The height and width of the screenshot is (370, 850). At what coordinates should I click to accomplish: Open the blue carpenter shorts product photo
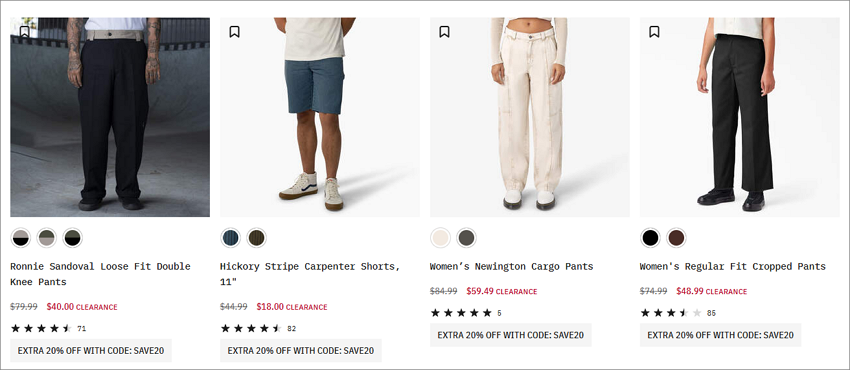(x=320, y=117)
